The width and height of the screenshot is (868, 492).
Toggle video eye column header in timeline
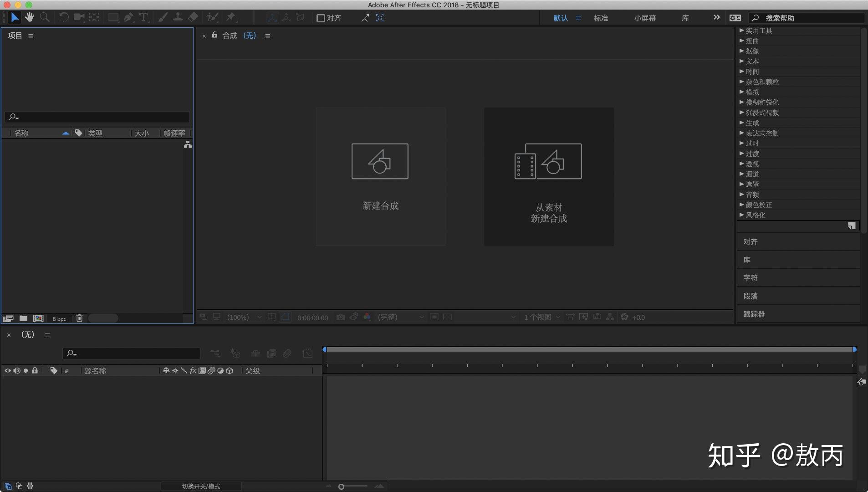click(8, 371)
